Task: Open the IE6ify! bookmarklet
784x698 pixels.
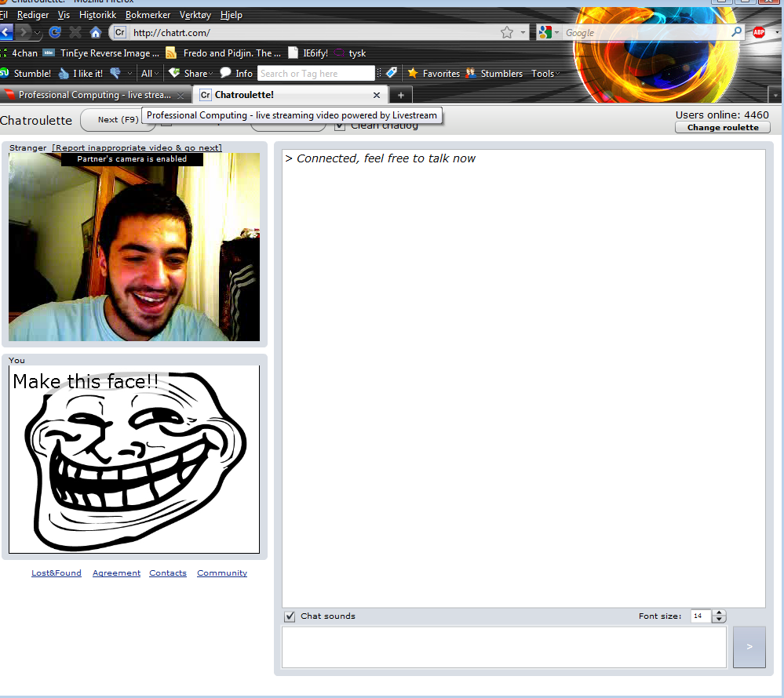Action: click(308, 53)
